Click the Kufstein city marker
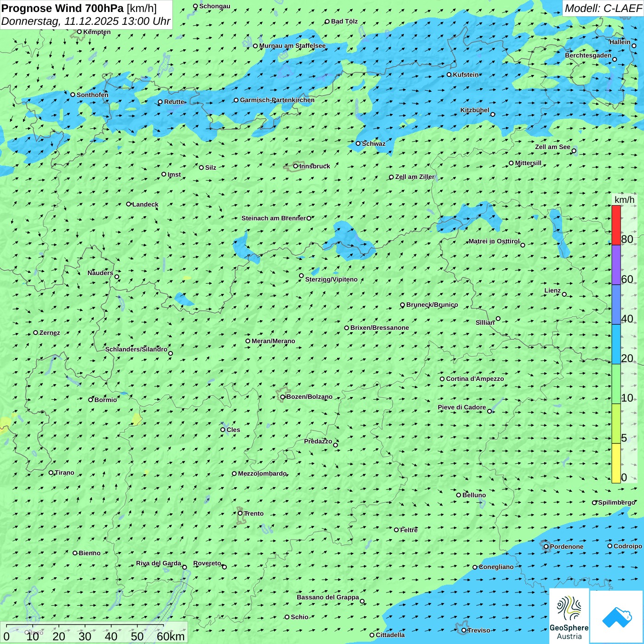This screenshot has width=644, height=644. click(449, 75)
